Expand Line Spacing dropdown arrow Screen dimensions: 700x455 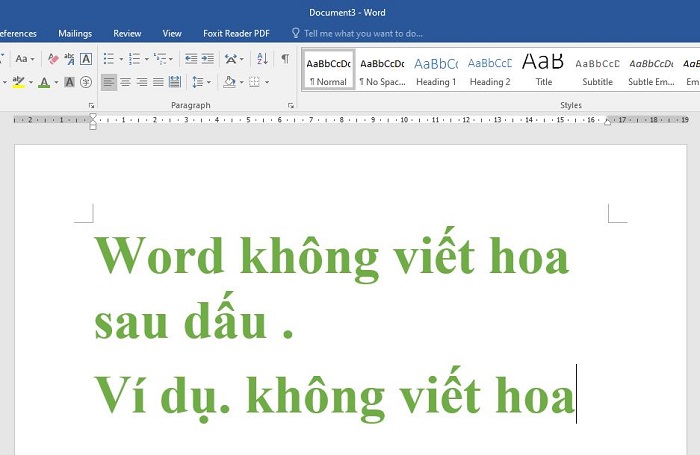pyautogui.click(x=208, y=83)
